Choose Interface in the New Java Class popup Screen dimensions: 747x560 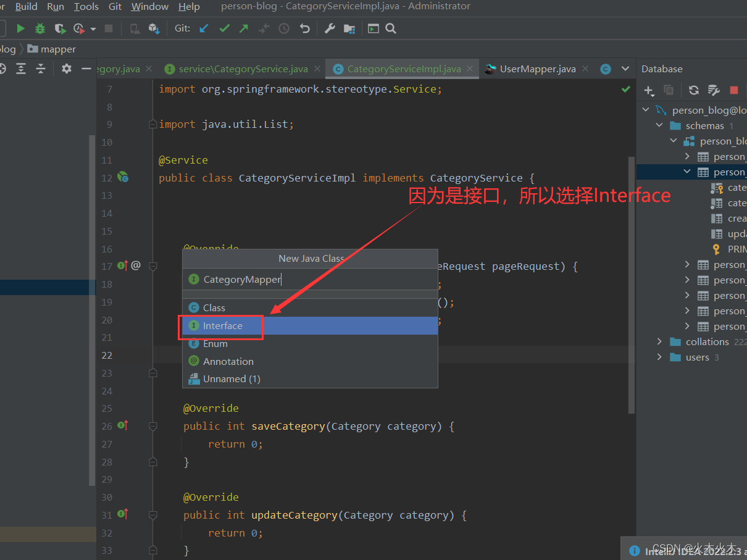310,325
